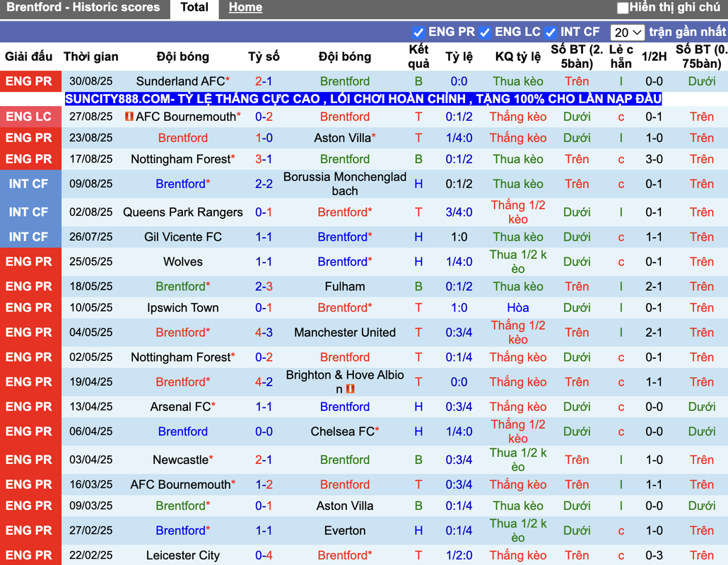Screen dimensions: 728x565
Task: Click the Tỷ số column header
Action: pos(264,56)
